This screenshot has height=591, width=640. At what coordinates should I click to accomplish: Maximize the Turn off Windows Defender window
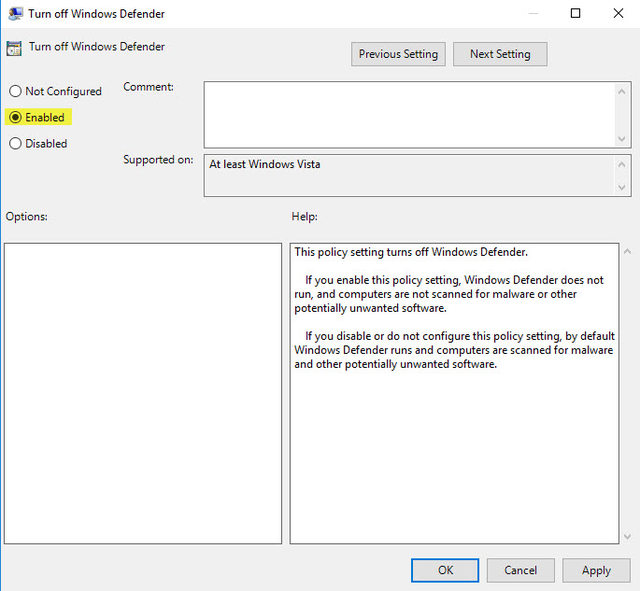575,13
